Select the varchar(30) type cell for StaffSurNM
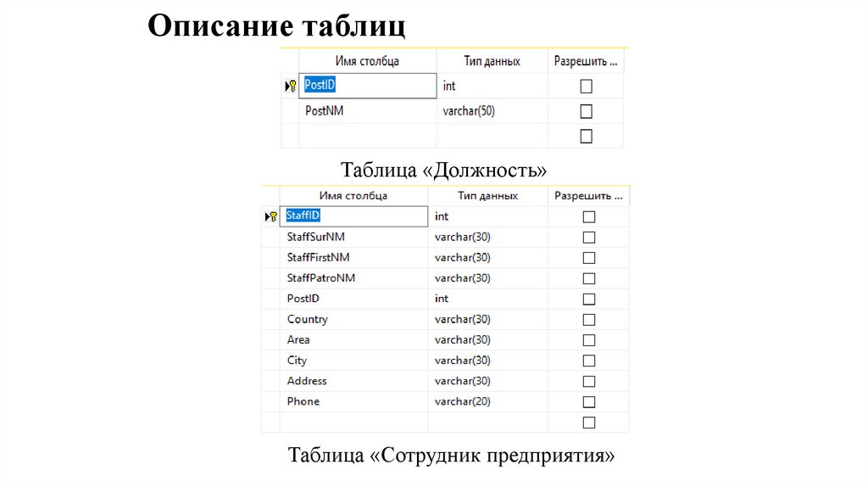Screen dimensions: 868x487 487,237
